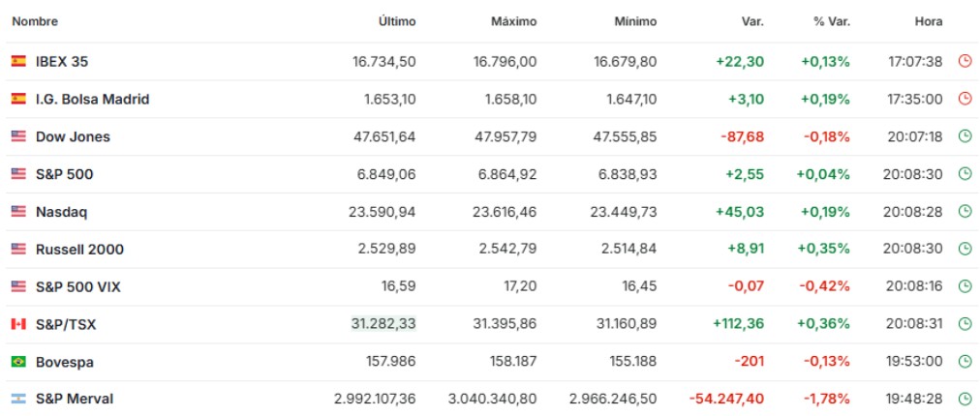Click the Hora column header
Viewport: 980px width, 416px height.
click(928, 20)
